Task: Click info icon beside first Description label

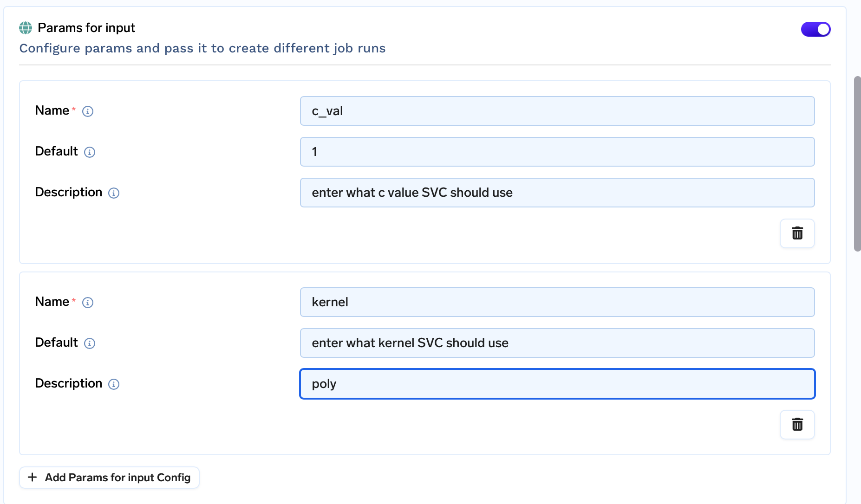Action: (114, 193)
